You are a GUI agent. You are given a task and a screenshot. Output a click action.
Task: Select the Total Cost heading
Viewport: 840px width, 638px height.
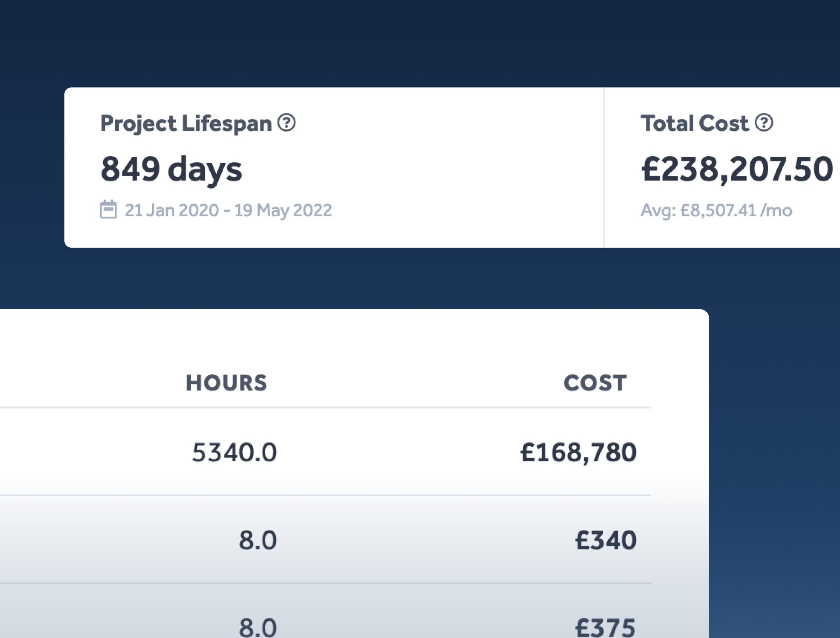pyautogui.click(x=694, y=123)
